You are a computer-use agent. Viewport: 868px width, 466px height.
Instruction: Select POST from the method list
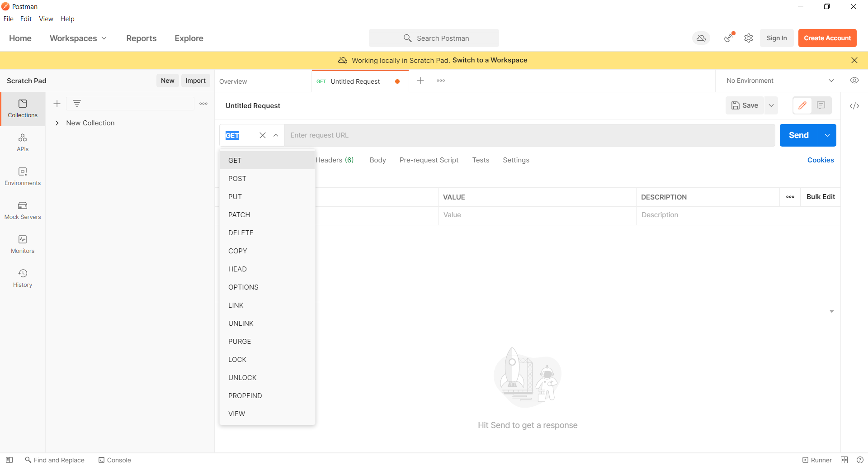pyautogui.click(x=267, y=179)
